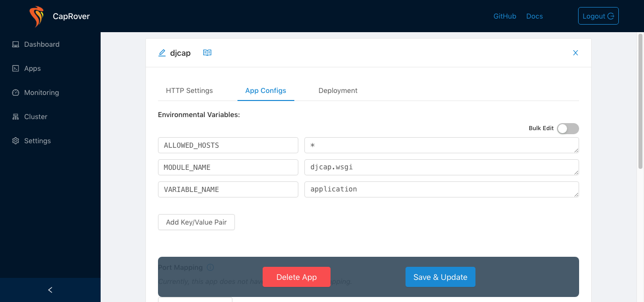Open the book description icon next to djcap
This screenshot has width=644, height=302.
pos(207,53)
